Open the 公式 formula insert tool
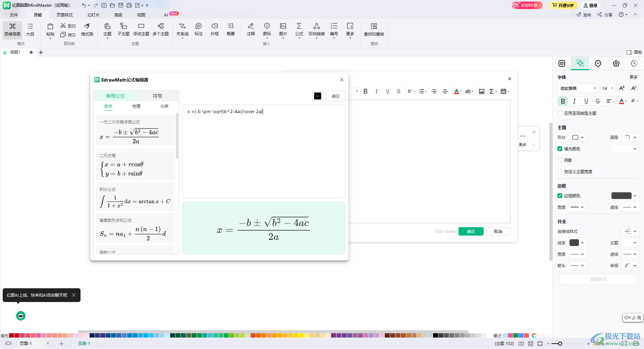 [x=299, y=30]
